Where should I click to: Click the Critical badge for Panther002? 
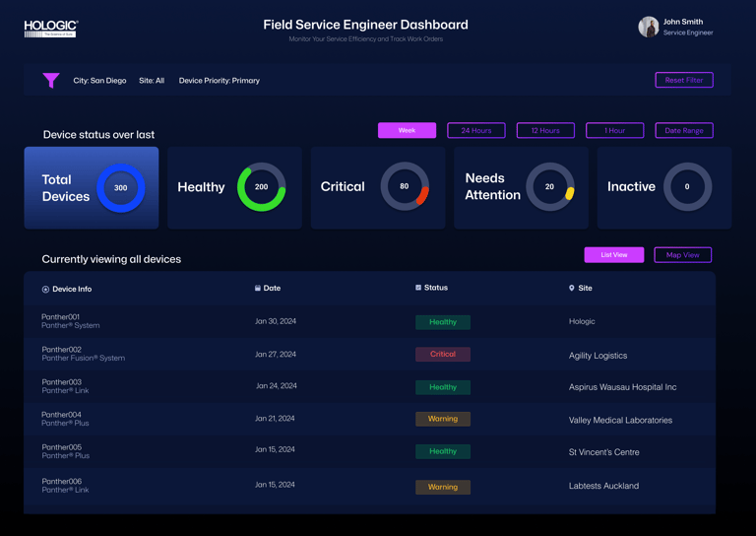pyautogui.click(x=443, y=354)
